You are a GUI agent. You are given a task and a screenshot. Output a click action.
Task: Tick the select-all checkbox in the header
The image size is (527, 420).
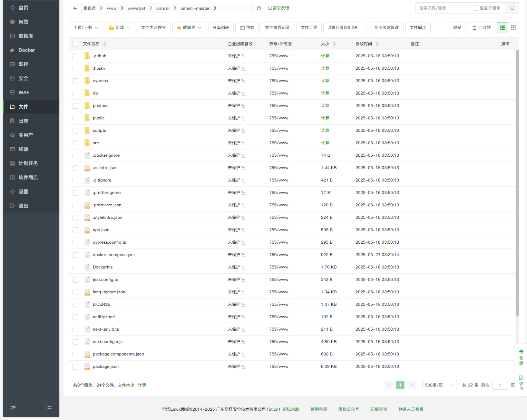click(75, 44)
